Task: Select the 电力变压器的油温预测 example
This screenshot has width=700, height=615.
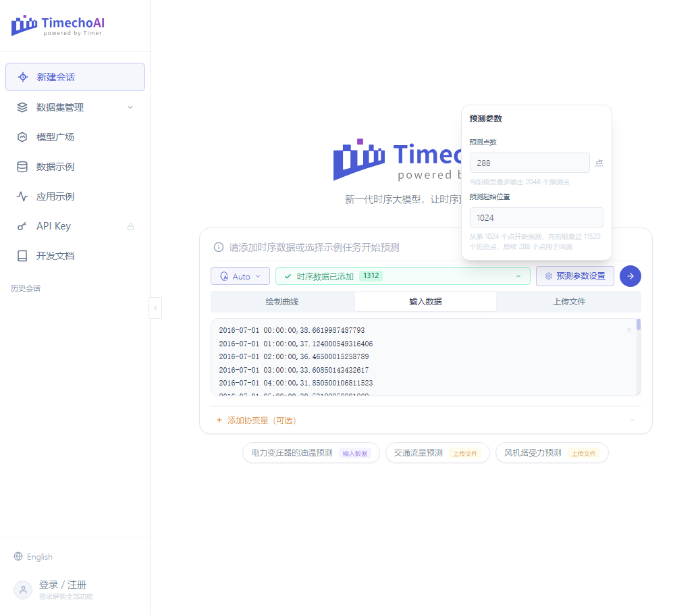Action: (x=311, y=453)
